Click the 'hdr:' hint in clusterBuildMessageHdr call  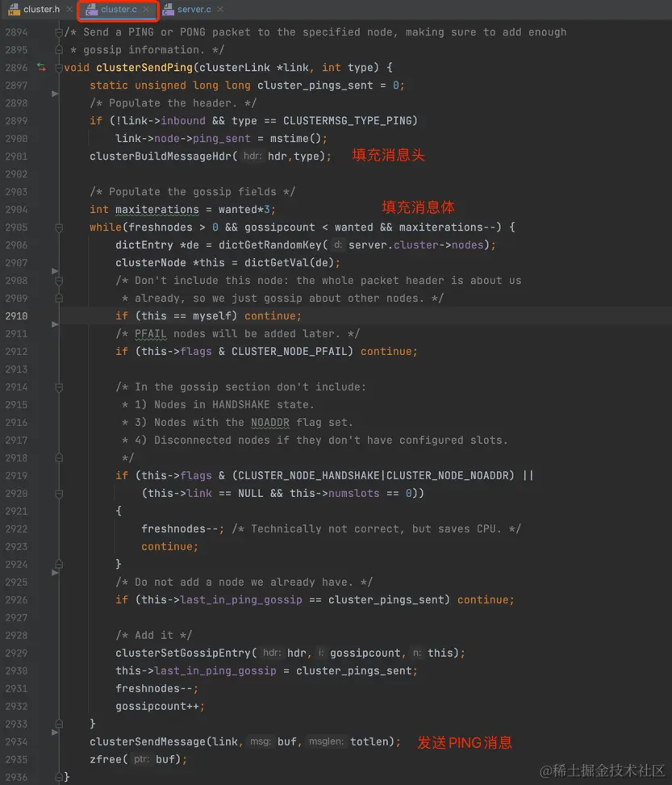coord(253,157)
